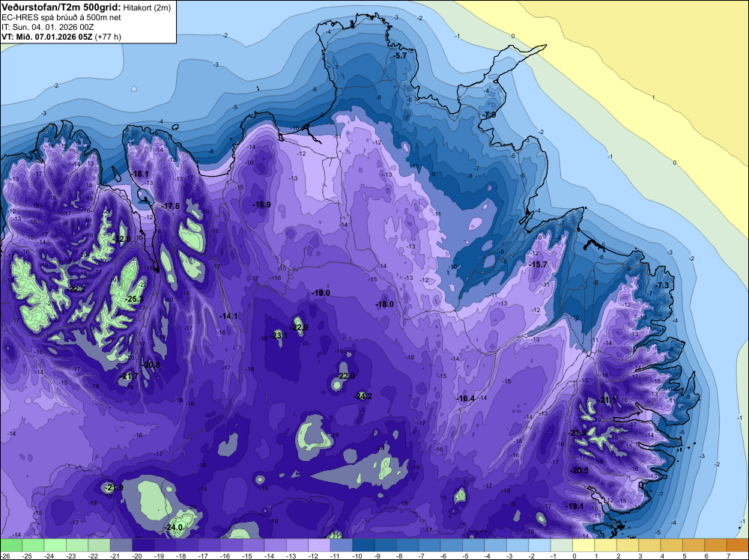Screen dimensions: 749x560
Task: Click the gray legend swatch above -21
Action: click(x=121, y=545)
